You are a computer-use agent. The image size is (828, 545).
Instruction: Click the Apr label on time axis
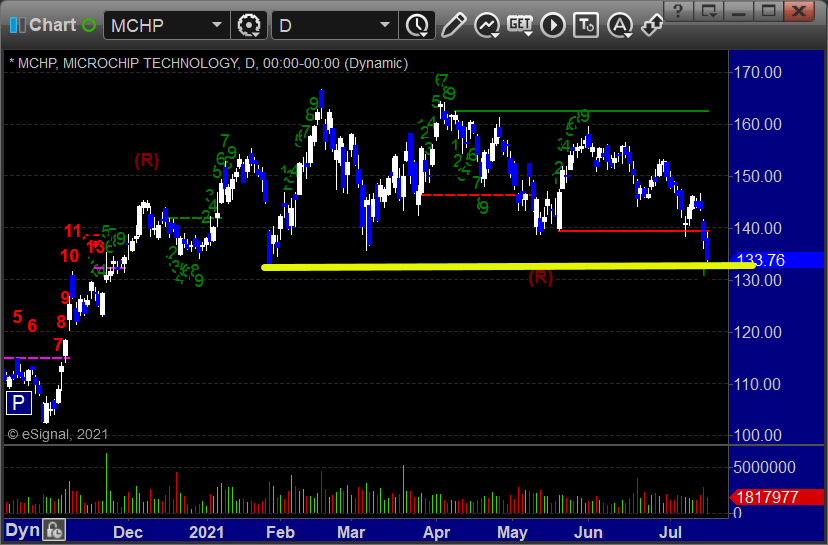click(436, 532)
